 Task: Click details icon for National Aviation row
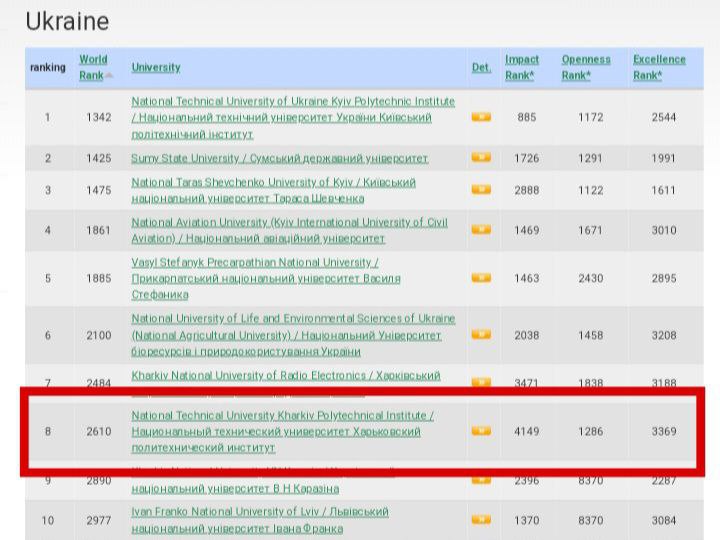481,230
